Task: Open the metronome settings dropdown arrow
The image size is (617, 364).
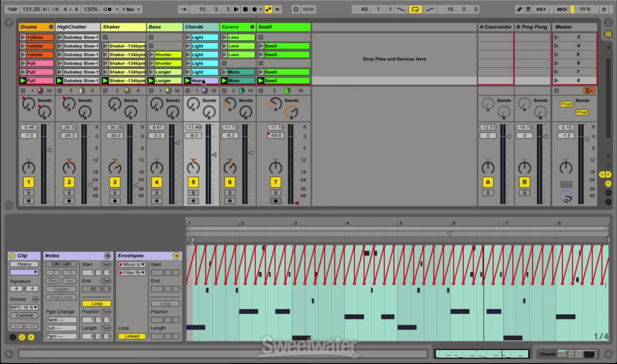Action: 117,9
